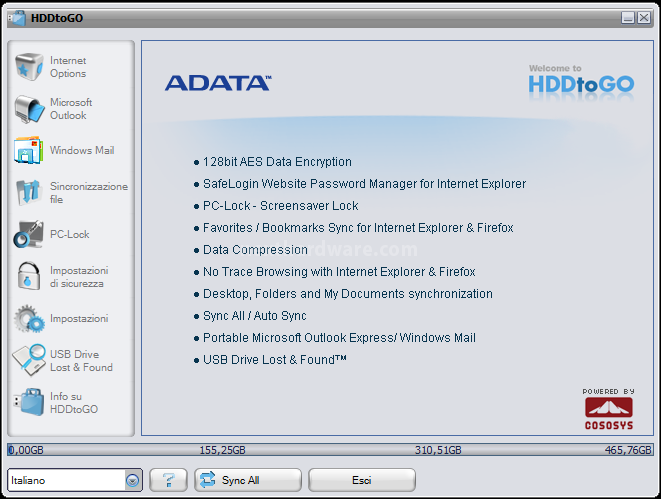Select the Microsoft Outlook label
Viewport: 661px width, 499px height.
(71, 109)
